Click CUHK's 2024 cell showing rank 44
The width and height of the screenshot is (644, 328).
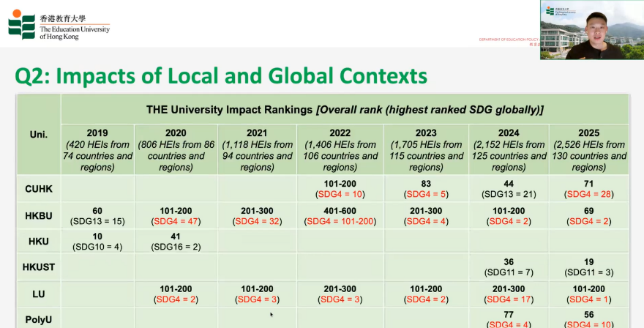point(509,188)
